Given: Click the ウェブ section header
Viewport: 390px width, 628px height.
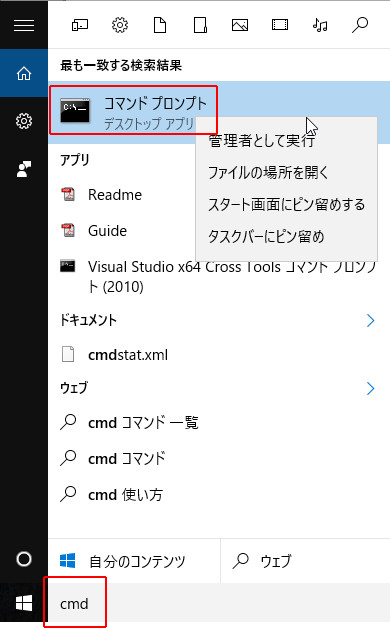Looking at the screenshot, I should coord(74,388).
